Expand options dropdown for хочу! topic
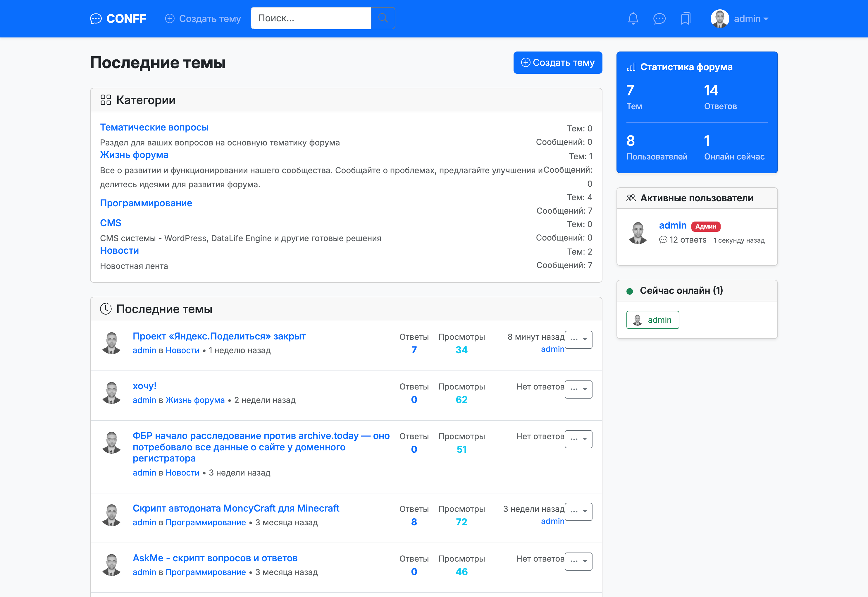 (578, 390)
